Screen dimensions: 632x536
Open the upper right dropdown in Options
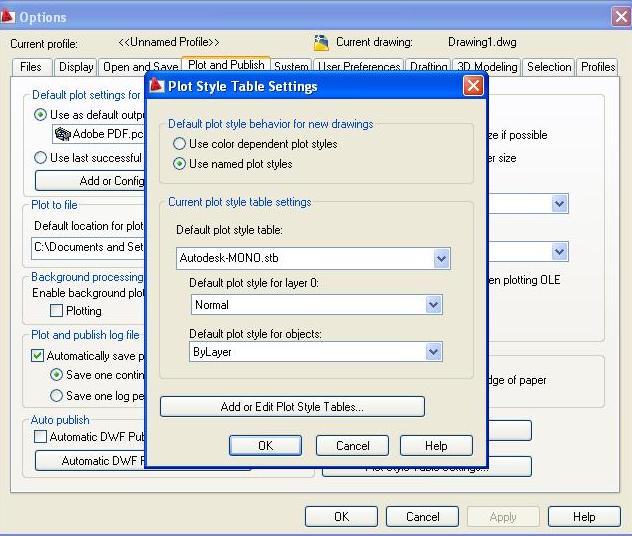click(x=559, y=204)
